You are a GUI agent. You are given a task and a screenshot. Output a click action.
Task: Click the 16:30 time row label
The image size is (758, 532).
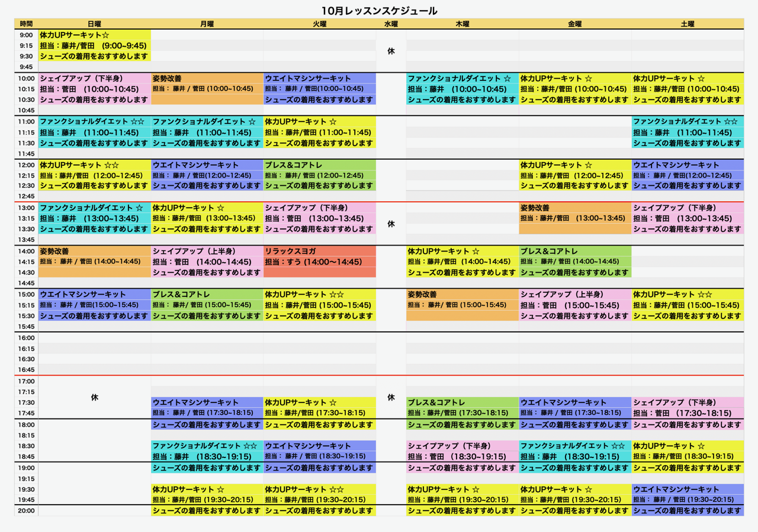pyautogui.click(x=26, y=359)
